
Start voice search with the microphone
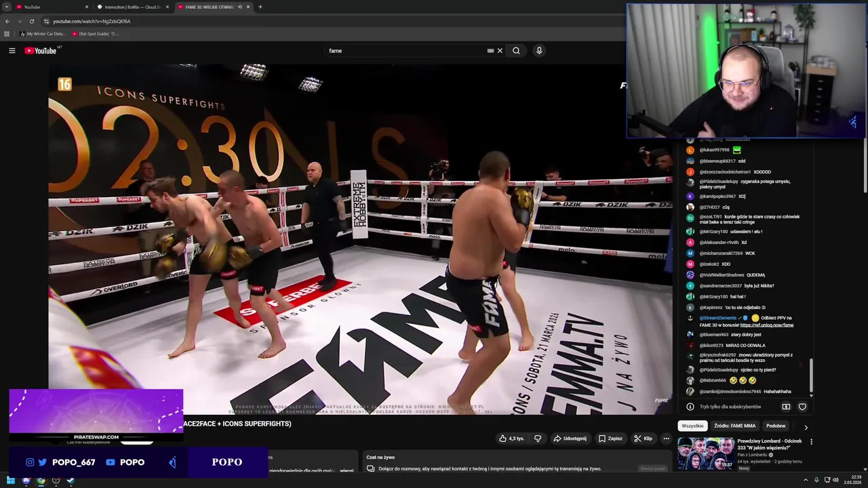pos(539,50)
